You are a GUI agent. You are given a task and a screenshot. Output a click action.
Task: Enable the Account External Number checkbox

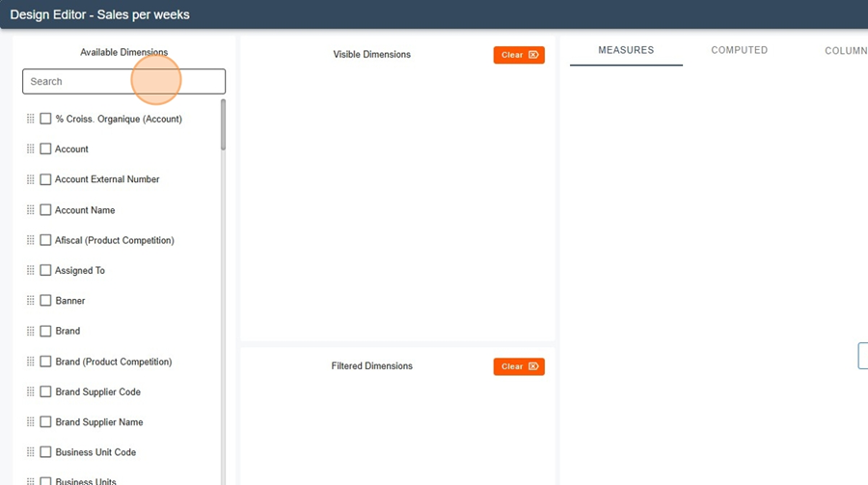(45, 179)
